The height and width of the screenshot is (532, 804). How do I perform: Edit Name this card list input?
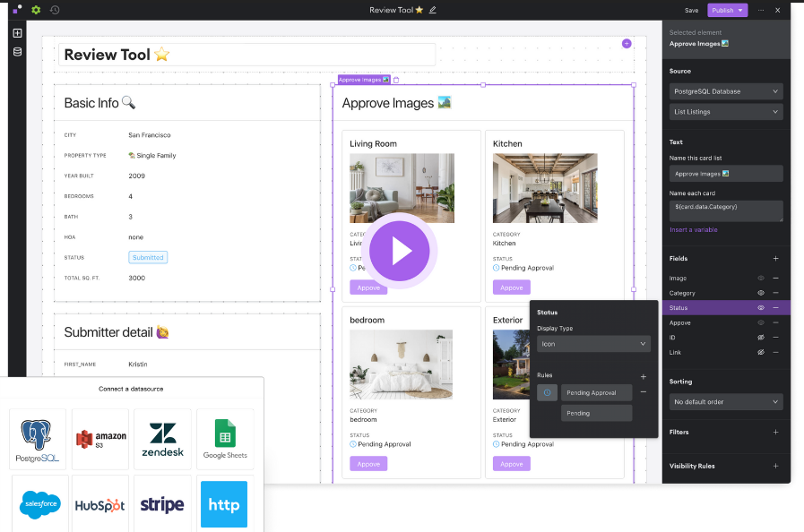[x=726, y=174]
